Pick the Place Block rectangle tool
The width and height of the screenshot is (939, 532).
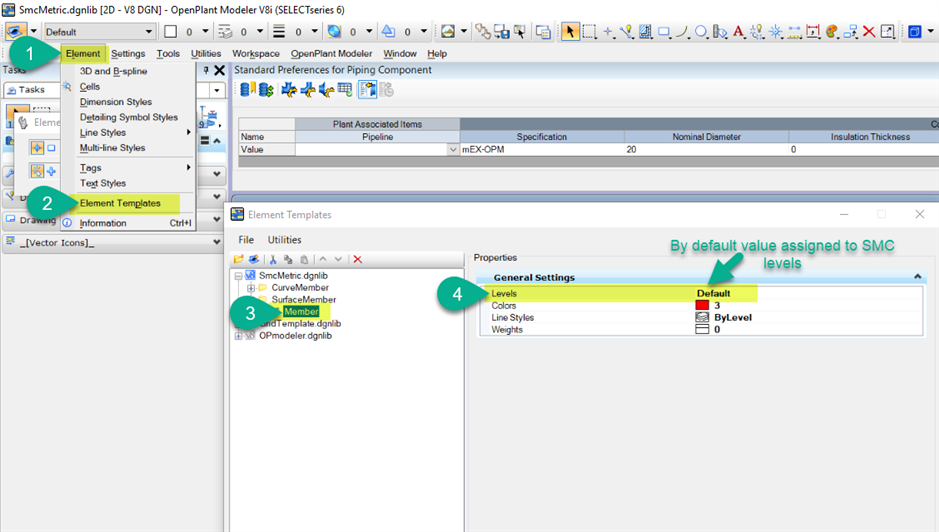pos(664,32)
